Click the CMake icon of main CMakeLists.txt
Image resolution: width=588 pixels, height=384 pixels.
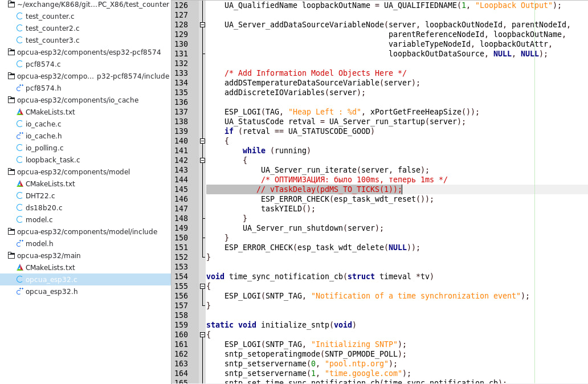[20, 268]
